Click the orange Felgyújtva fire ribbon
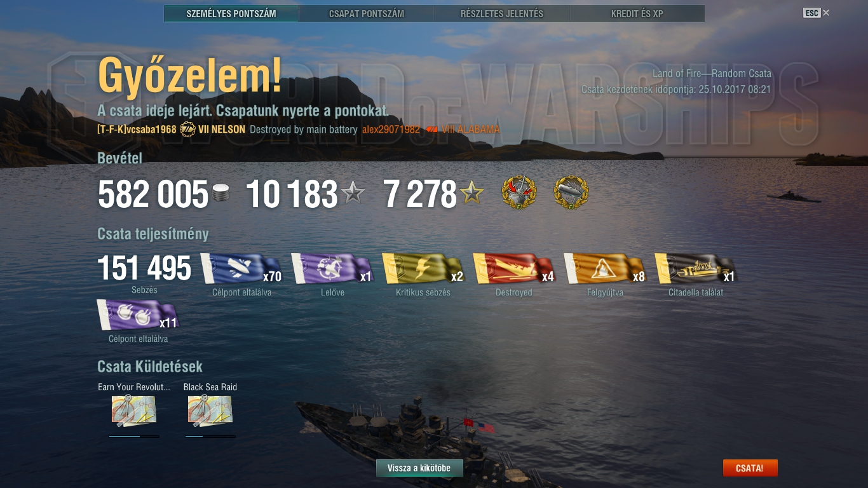 click(605, 268)
